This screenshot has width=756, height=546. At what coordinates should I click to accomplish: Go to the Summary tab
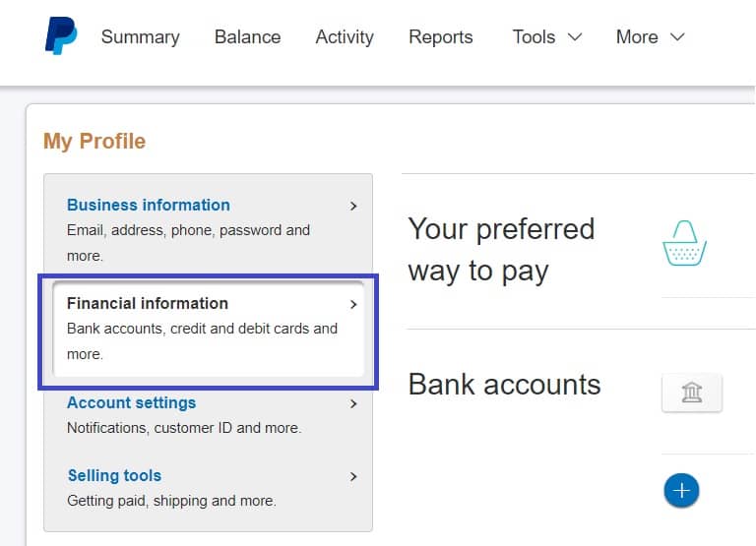(141, 37)
